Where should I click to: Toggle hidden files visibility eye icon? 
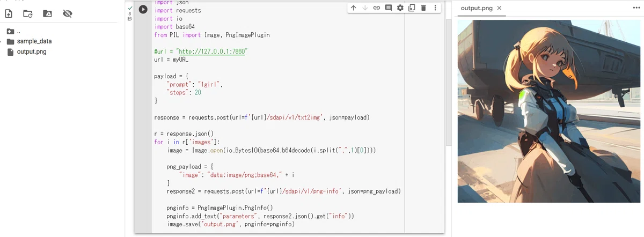(67, 13)
